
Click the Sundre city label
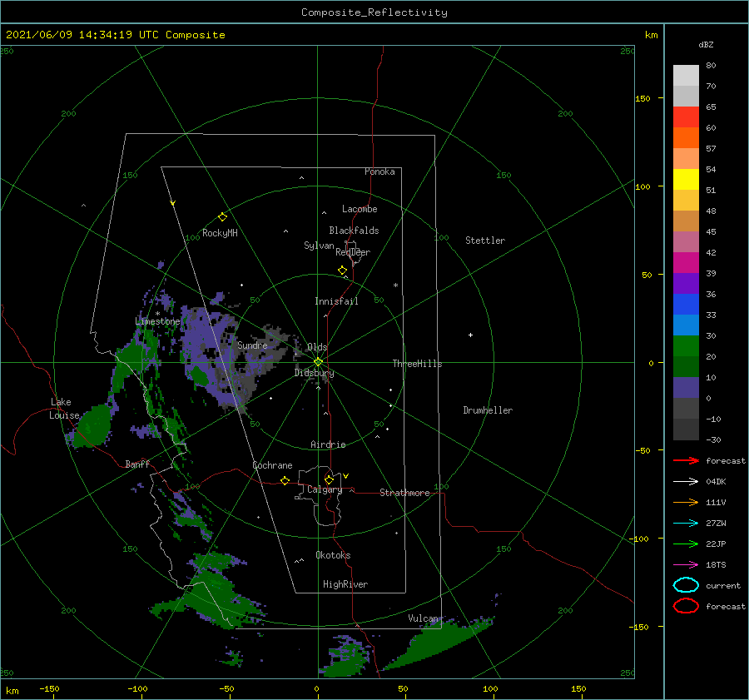[x=252, y=345]
